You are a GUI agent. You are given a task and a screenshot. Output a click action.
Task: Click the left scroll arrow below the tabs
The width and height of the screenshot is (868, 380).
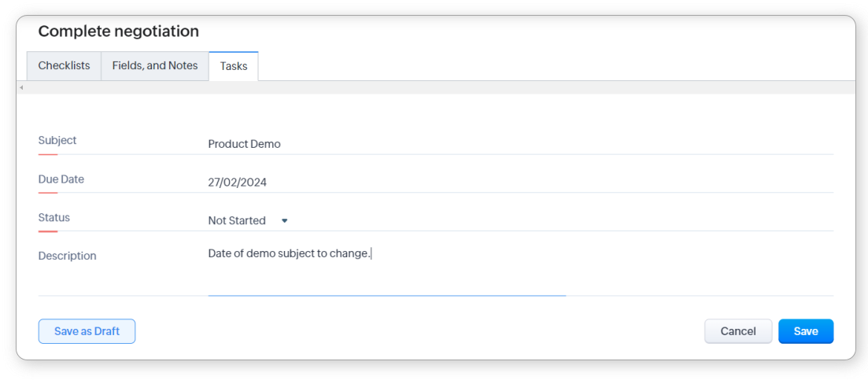point(21,87)
